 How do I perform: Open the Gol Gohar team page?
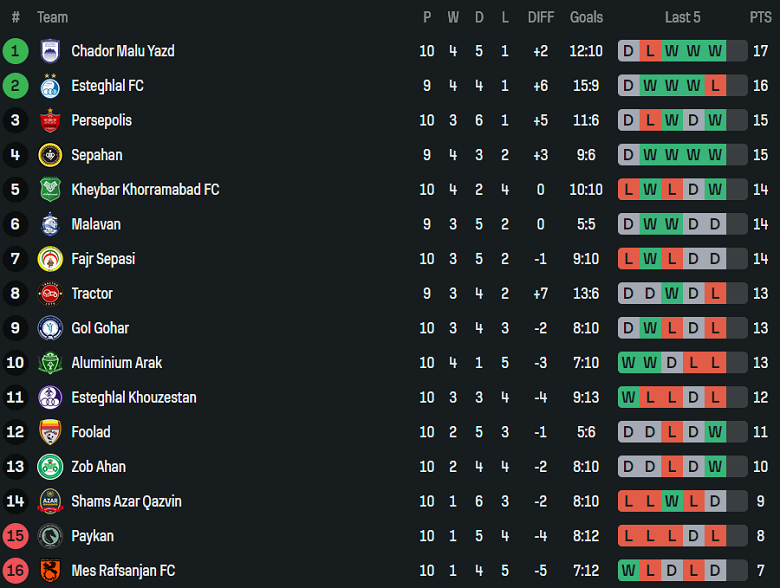click(x=100, y=328)
